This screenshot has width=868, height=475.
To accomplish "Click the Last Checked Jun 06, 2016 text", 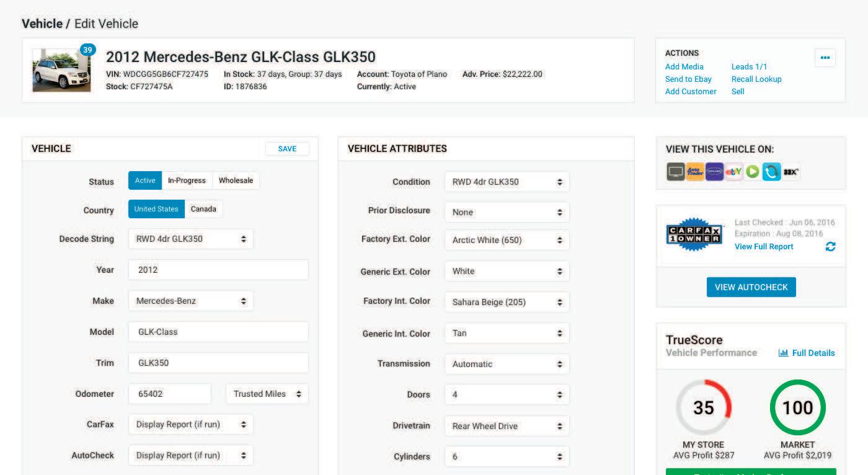I will (x=785, y=222).
